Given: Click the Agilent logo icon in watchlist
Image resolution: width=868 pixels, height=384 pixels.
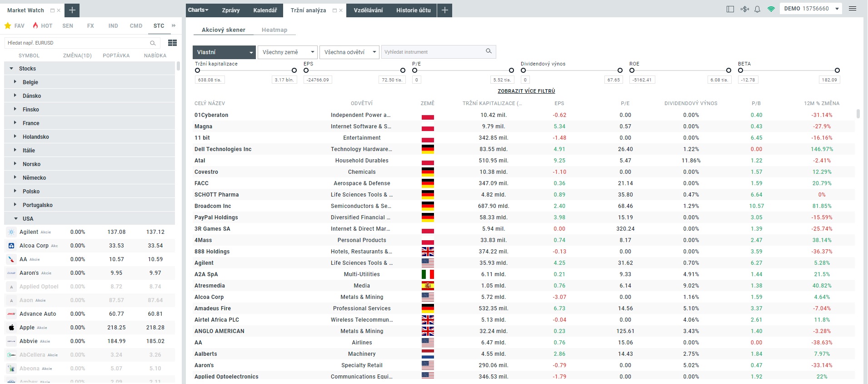Looking at the screenshot, I should coord(11,232).
